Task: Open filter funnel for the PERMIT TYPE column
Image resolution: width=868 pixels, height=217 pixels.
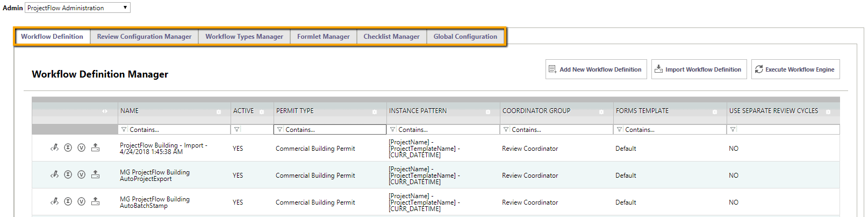Action: pos(280,130)
